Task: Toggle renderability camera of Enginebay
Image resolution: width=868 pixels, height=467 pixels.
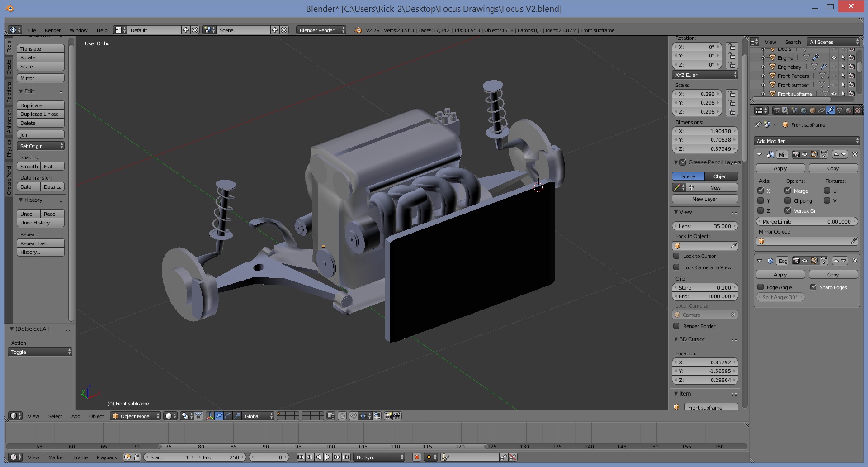Action: pyautogui.click(x=852, y=67)
